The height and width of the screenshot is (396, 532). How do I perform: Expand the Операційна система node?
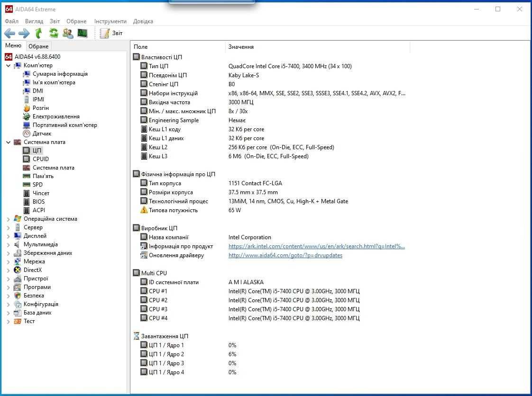tap(9, 219)
